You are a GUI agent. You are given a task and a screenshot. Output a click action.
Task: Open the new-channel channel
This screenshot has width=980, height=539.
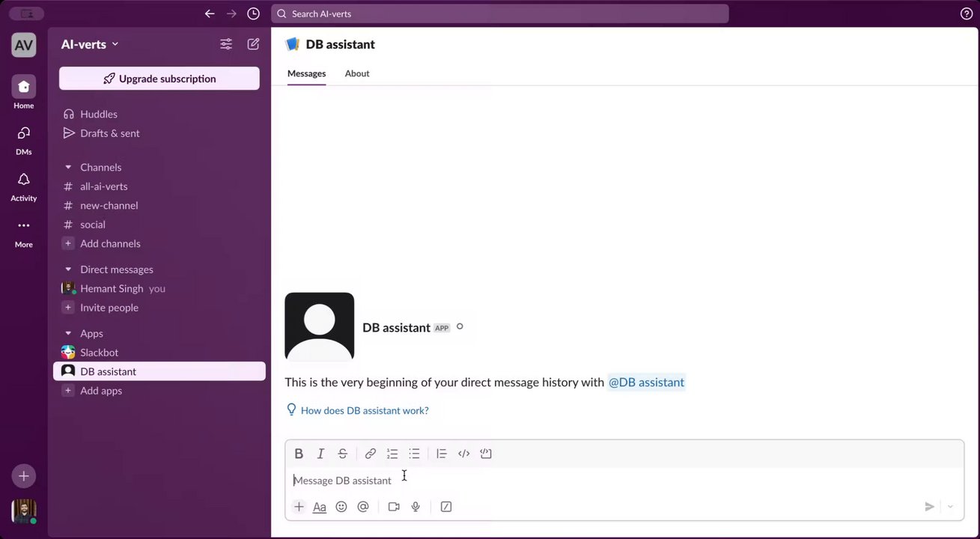pyautogui.click(x=159, y=205)
